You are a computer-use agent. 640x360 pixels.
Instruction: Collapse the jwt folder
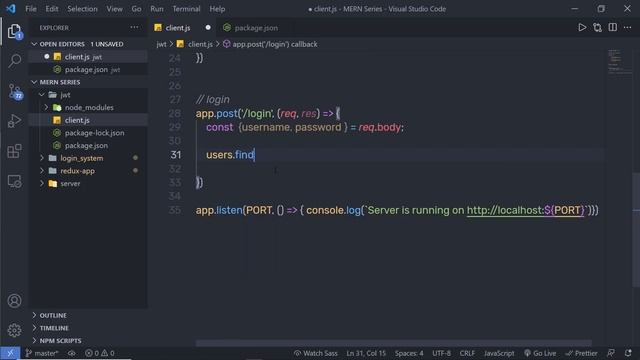[42, 95]
